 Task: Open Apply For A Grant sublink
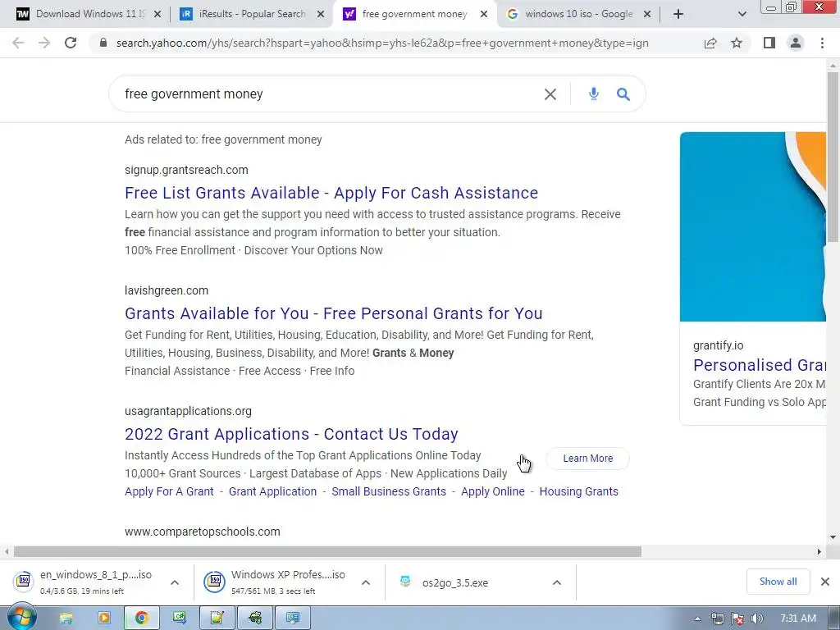click(169, 491)
